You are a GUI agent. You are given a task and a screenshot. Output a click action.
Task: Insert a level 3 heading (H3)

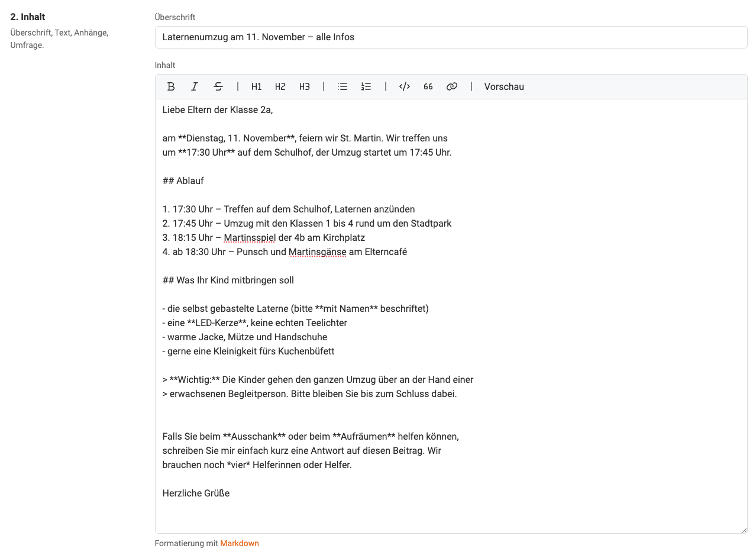click(304, 86)
